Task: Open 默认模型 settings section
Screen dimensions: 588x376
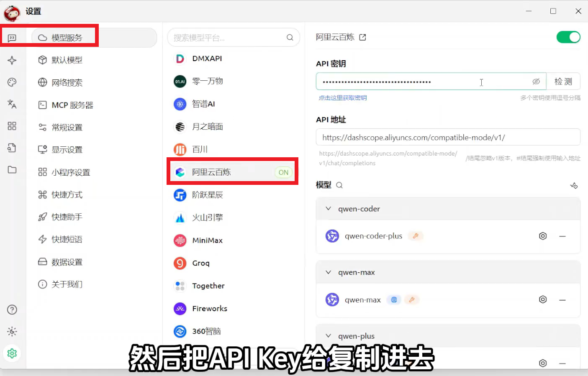Action: (94, 60)
